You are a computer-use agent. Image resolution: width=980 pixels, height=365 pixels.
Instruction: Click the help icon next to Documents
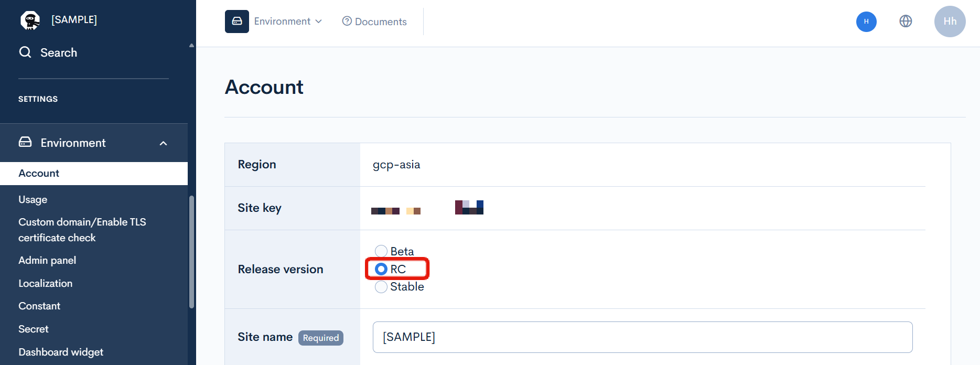pyautogui.click(x=347, y=22)
